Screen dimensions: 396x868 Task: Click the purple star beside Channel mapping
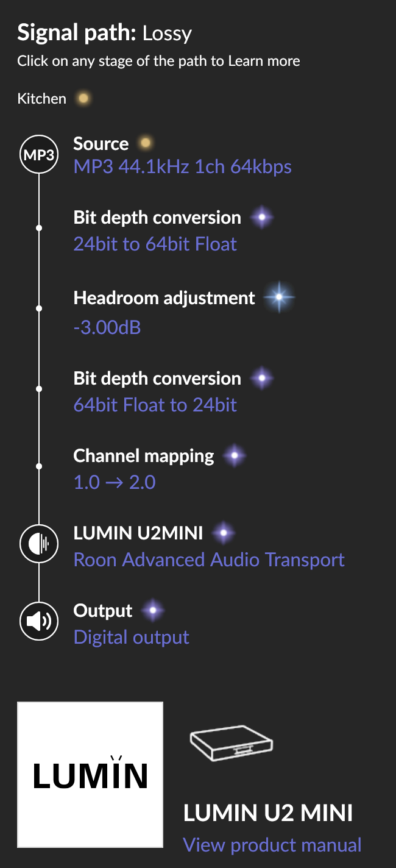(x=235, y=455)
